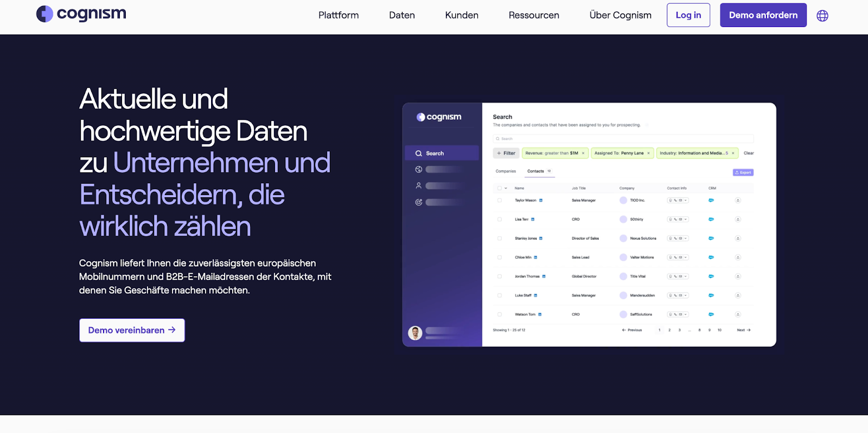Expand contact info dropdown for Watson Tom
868x433 pixels.
point(686,314)
